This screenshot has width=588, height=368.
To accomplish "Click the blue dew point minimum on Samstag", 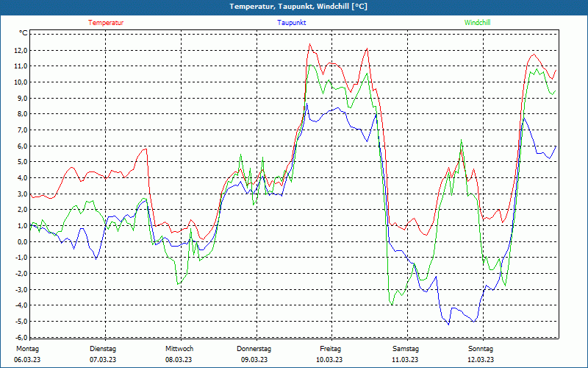I will pos(448,325).
